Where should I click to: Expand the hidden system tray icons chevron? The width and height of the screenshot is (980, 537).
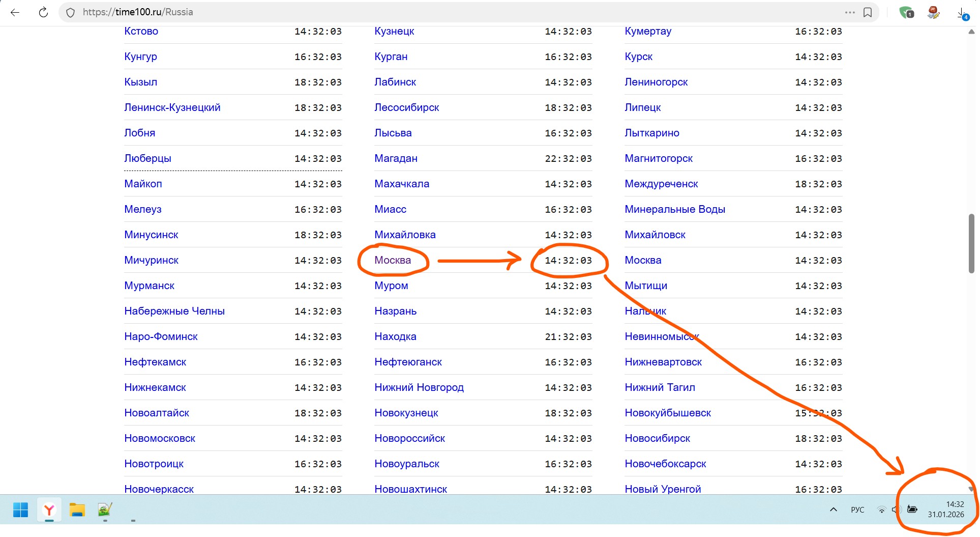click(834, 510)
